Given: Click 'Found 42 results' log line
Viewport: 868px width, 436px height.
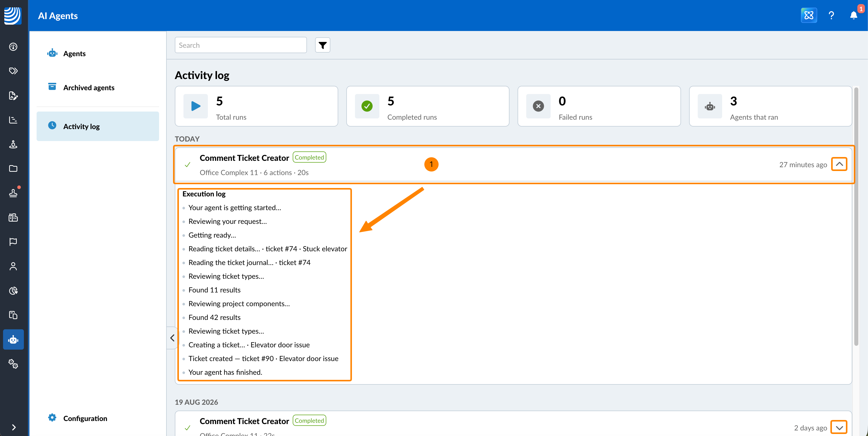Looking at the screenshot, I should (215, 317).
